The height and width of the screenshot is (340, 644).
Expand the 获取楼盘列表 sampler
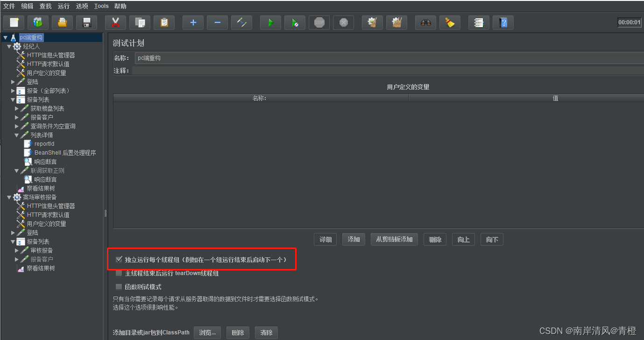coord(17,108)
